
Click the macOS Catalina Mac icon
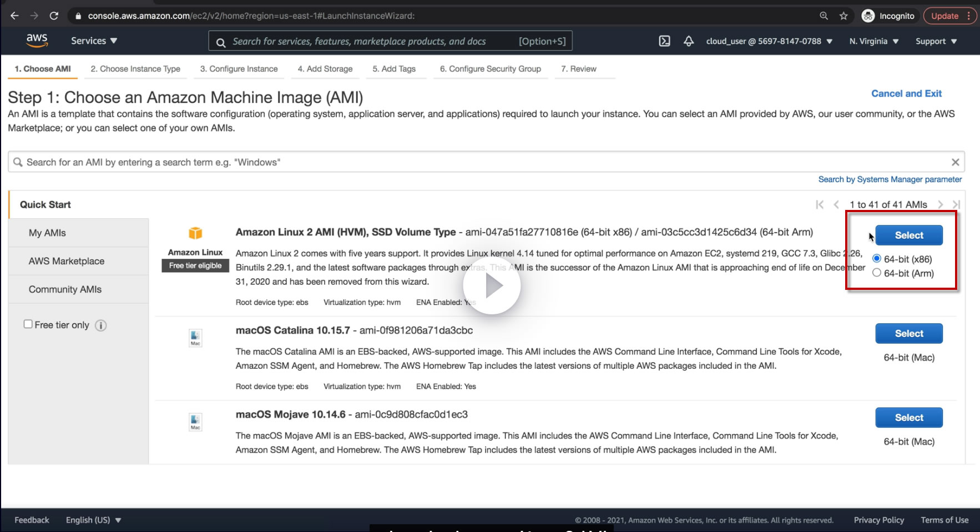coord(195,338)
